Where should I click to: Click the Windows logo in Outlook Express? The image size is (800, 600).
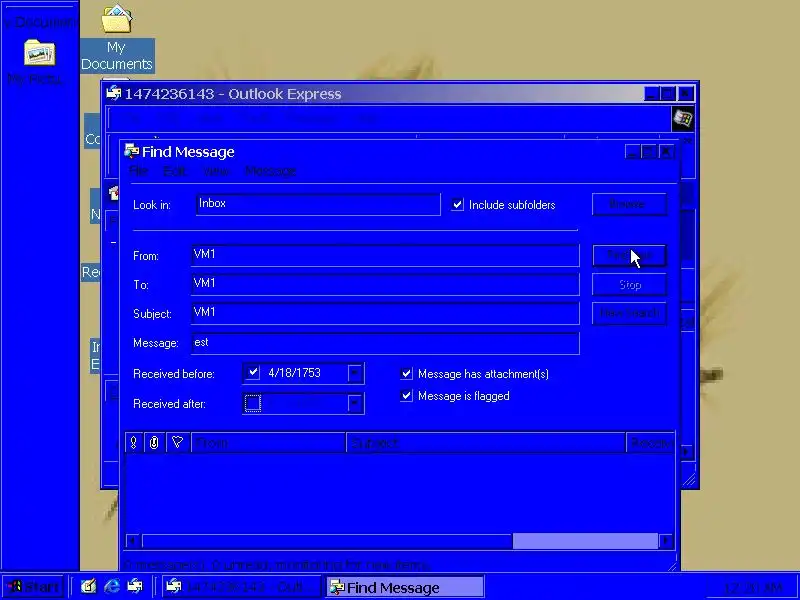click(x=683, y=119)
